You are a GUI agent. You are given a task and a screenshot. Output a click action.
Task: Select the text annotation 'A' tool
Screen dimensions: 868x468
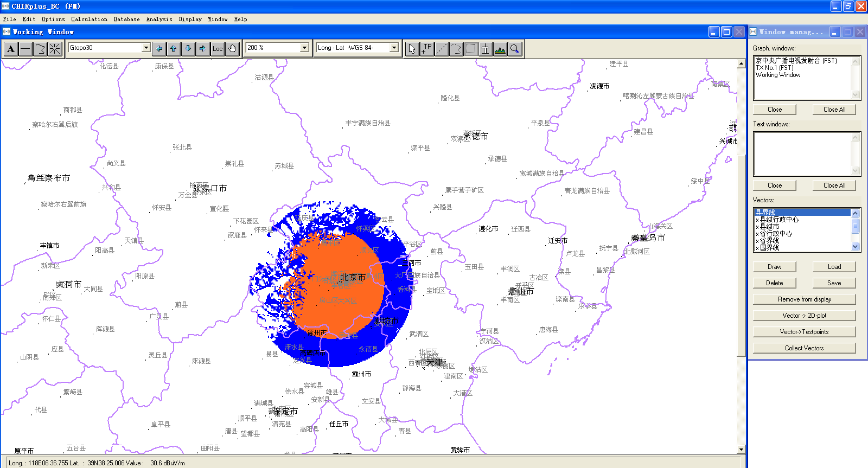[11, 49]
